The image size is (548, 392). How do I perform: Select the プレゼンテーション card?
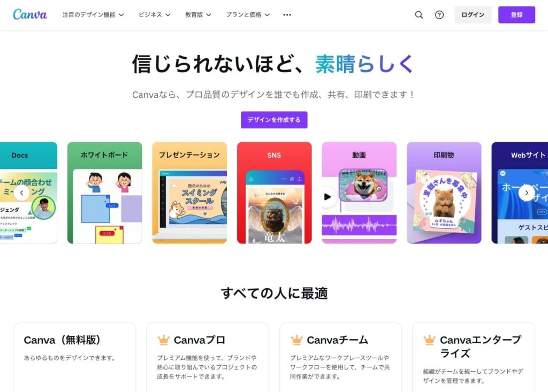tap(189, 193)
